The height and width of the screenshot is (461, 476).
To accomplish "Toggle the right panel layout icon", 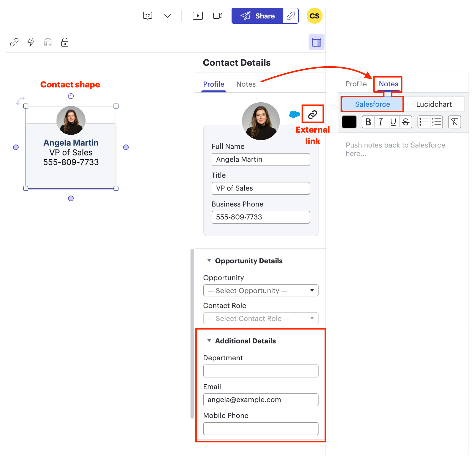I will pos(316,42).
